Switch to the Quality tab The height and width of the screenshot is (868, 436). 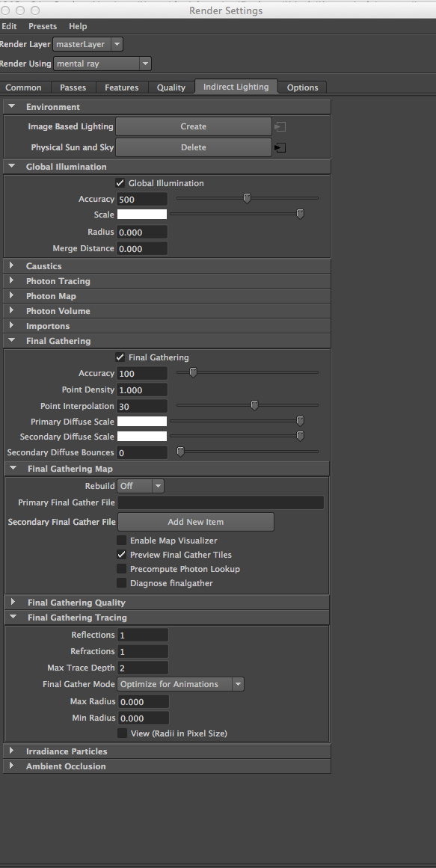click(x=171, y=87)
